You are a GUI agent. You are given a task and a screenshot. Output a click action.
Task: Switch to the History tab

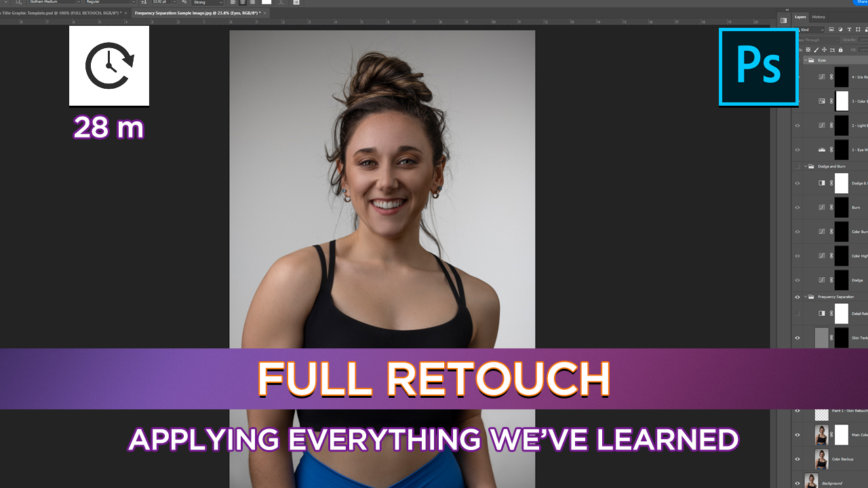click(x=818, y=17)
